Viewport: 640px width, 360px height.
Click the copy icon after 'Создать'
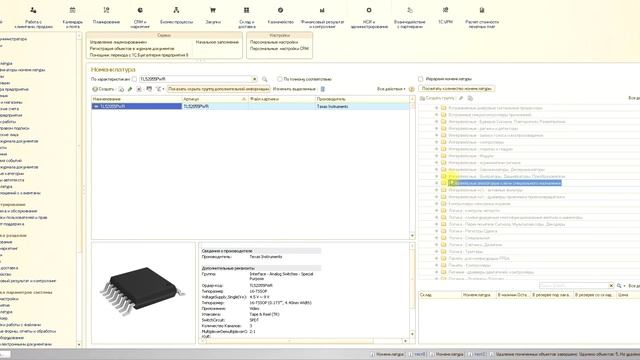point(121,89)
